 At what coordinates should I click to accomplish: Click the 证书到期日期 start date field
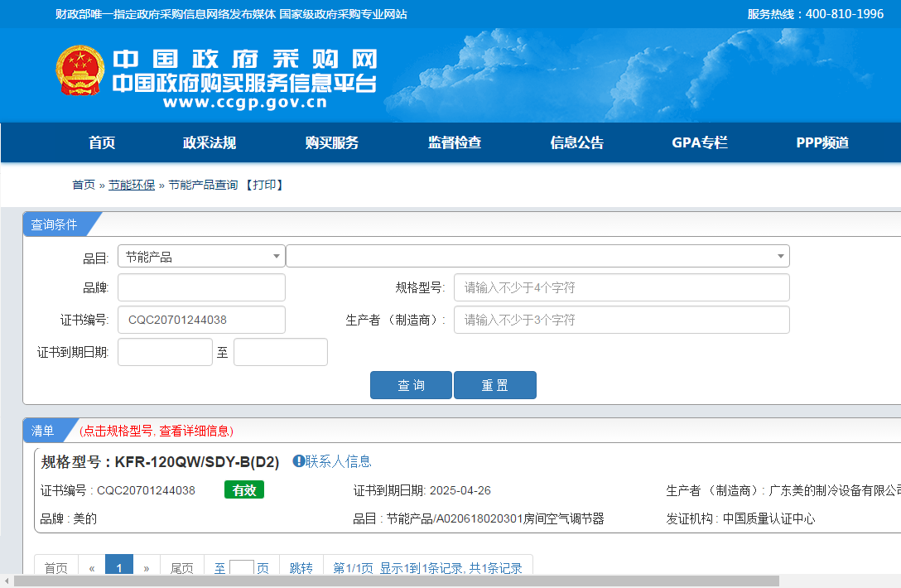[x=165, y=352]
